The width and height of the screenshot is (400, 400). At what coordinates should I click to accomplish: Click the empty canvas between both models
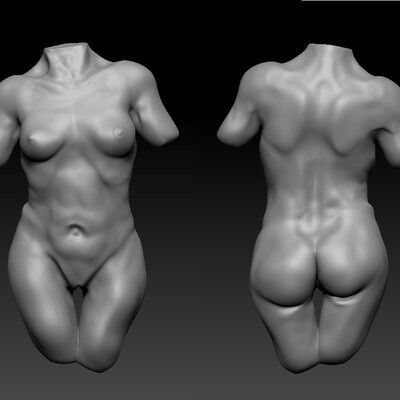point(197,217)
